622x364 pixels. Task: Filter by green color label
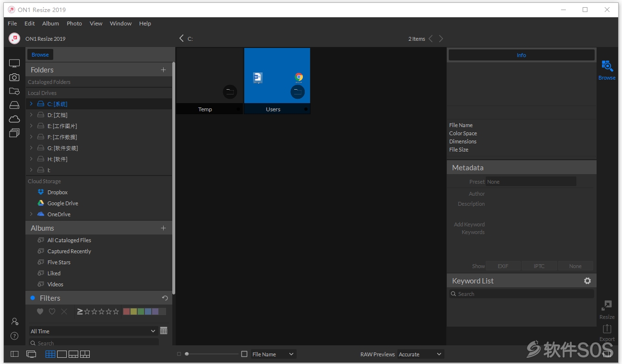point(141,312)
